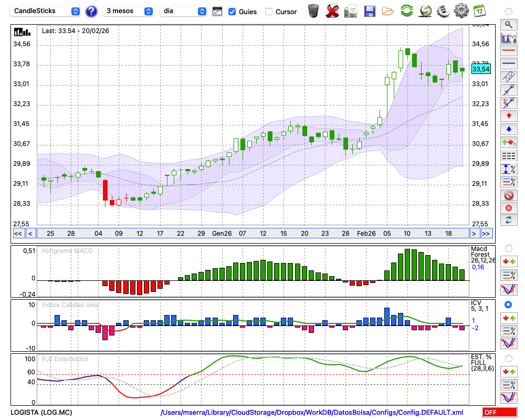Click the trash can icon in toolbar

(x=313, y=11)
